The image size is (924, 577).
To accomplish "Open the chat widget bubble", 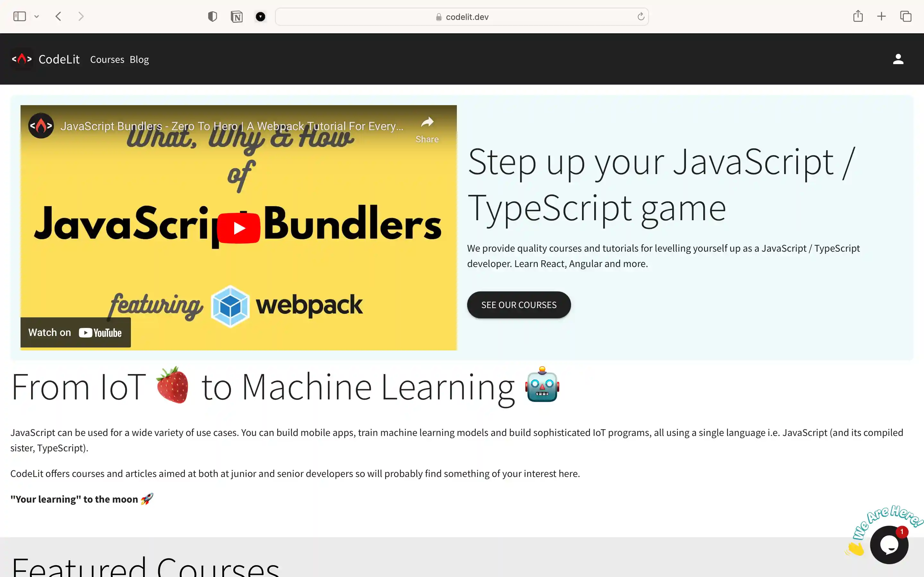I will tap(890, 545).
